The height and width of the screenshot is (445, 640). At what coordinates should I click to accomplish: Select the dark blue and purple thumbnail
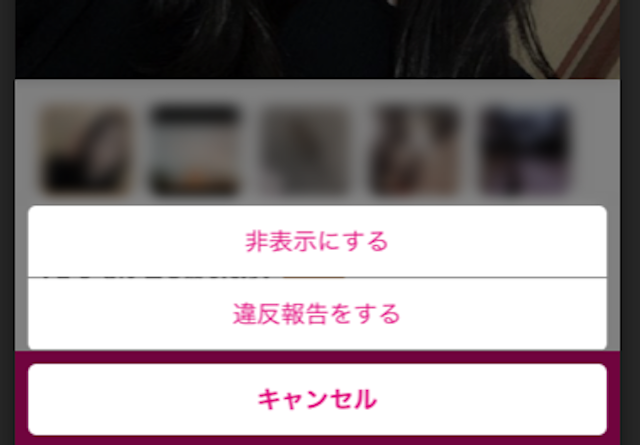click(527, 149)
